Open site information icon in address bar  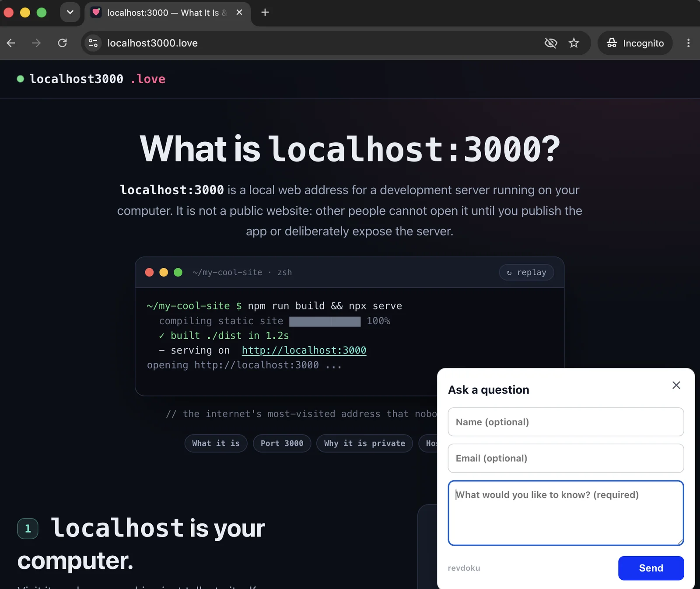click(93, 43)
